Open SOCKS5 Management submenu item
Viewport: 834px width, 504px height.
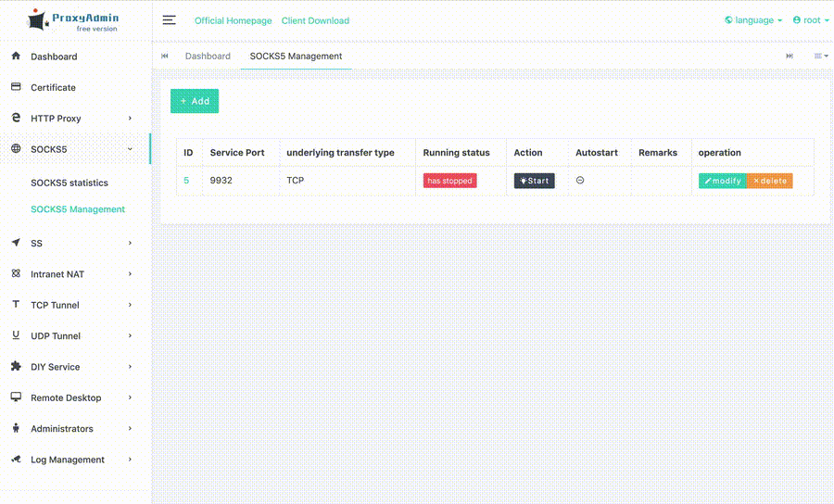[78, 209]
